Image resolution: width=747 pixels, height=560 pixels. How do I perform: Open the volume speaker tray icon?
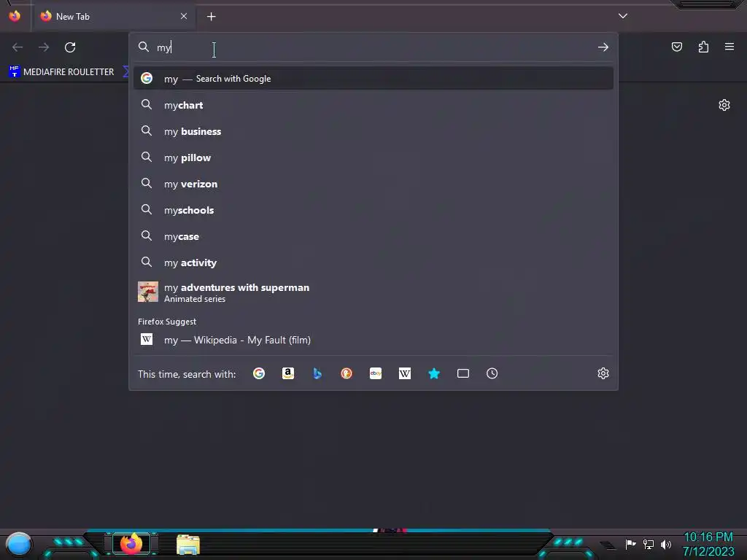tap(665, 544)
